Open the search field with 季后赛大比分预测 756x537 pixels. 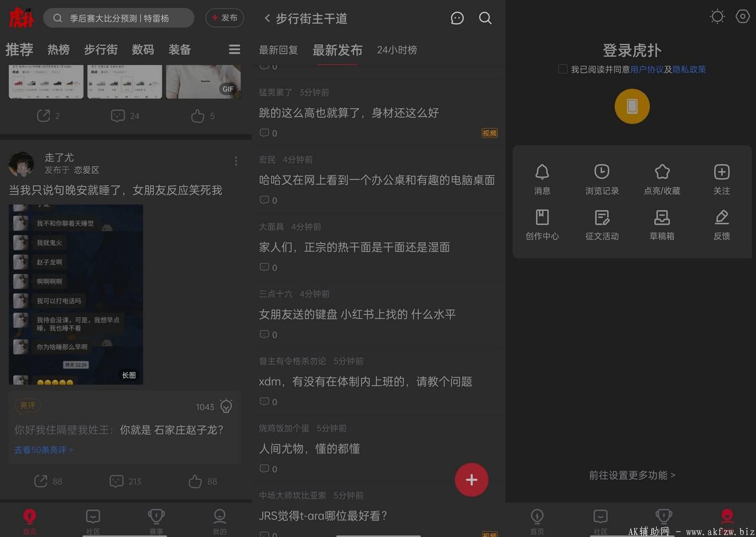point(119,18)
